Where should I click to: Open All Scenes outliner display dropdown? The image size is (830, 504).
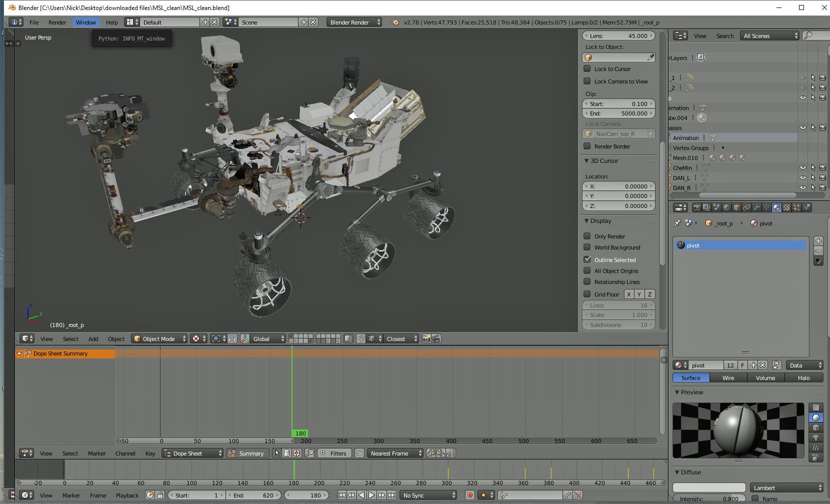[770, 35]
